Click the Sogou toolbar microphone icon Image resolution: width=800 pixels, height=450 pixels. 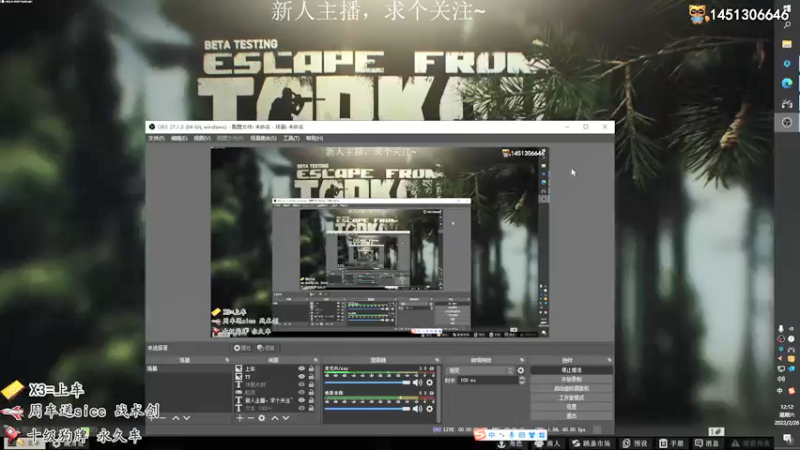pyautogui.click(x=512, y=435)
